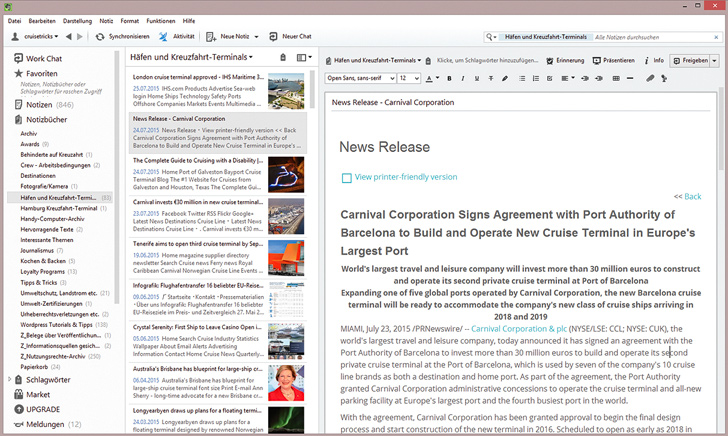Image resolution: width=728 pixels, height=436 pixels.
Task: Click the Erinnerung reminder button
Action: point(565,60)
